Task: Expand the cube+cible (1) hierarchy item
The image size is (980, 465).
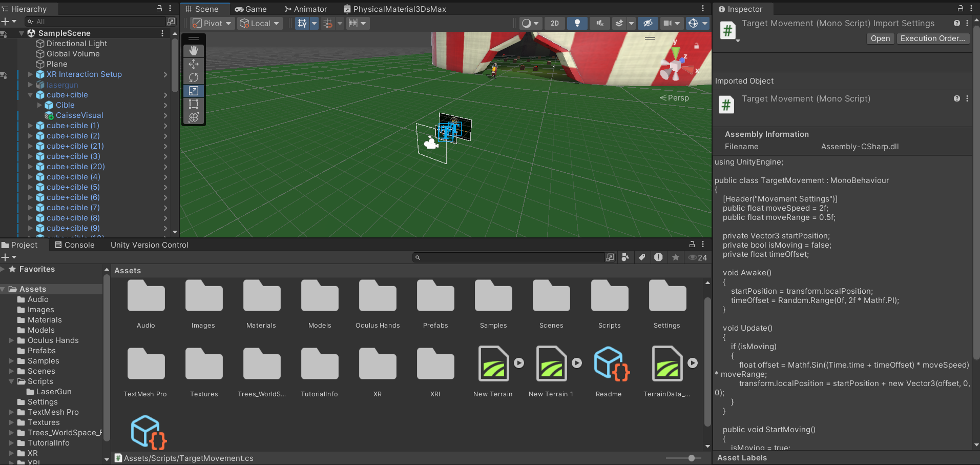Action: click(30, 126)
